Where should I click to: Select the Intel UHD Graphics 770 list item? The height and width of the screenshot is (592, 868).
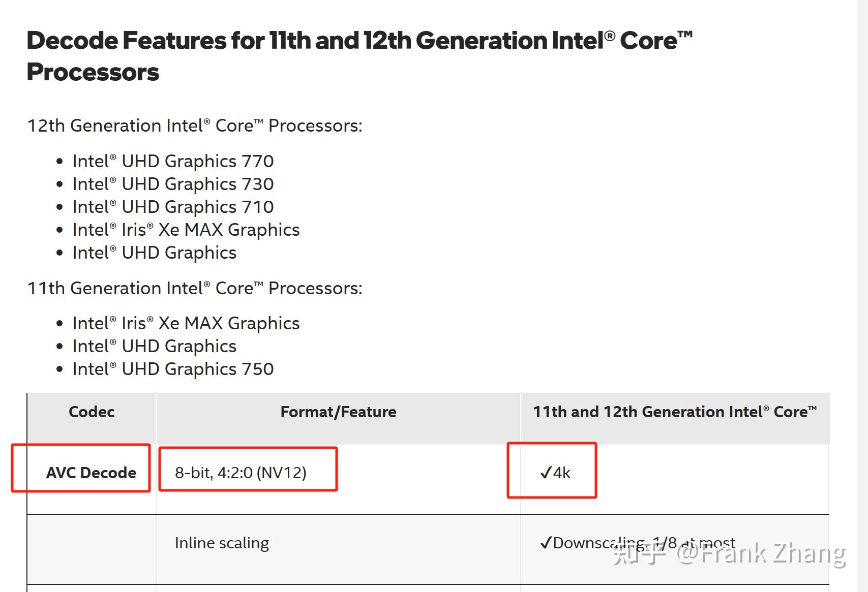[173, 161]
